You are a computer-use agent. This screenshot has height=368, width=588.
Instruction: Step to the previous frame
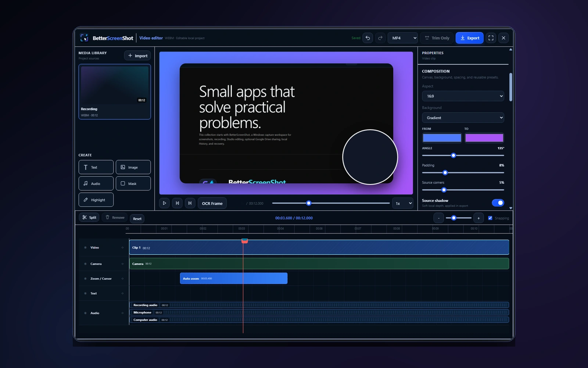point(177,203)
